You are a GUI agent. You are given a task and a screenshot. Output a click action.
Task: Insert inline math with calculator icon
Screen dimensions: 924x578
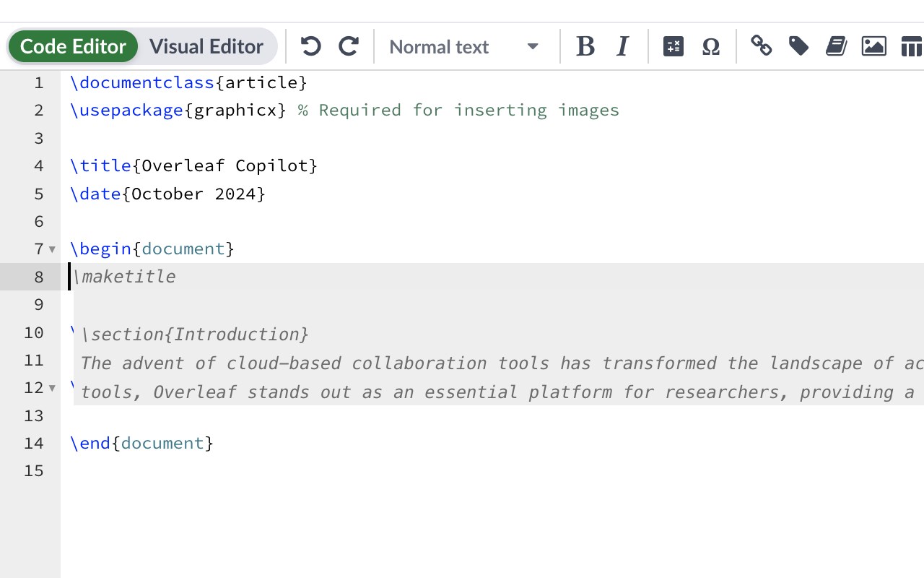[x=673, y=47]
